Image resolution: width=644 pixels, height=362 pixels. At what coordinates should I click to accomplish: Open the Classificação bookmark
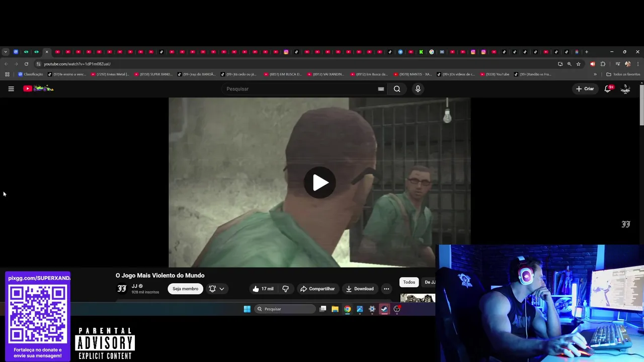30,74
